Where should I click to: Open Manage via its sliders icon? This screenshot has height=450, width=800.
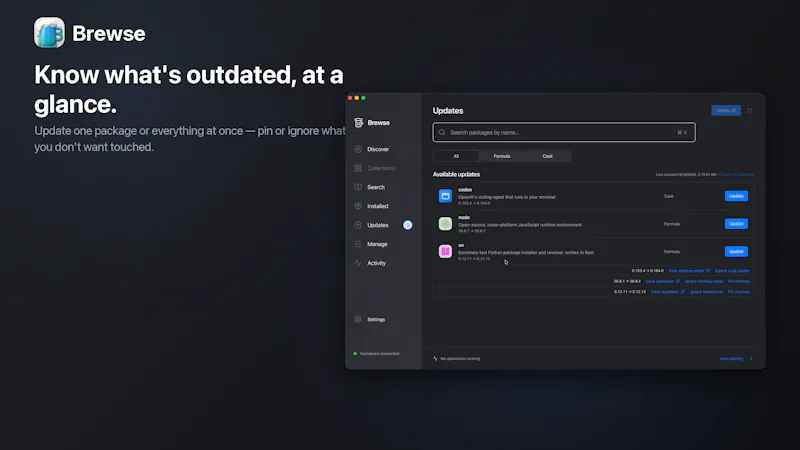(x=358, y=244)
